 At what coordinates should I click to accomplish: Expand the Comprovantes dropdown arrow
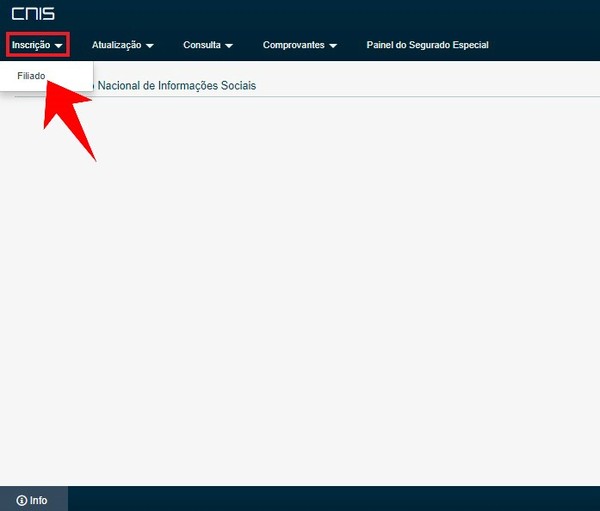point(333,46)
